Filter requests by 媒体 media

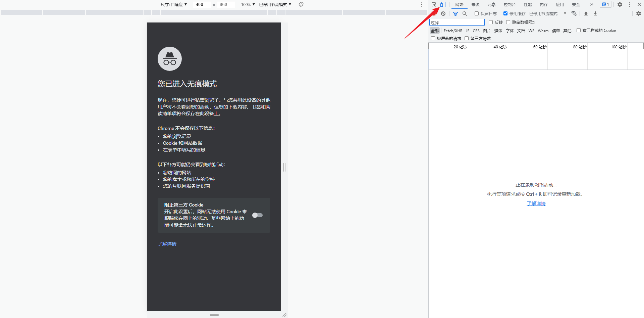tap(498, 31)
